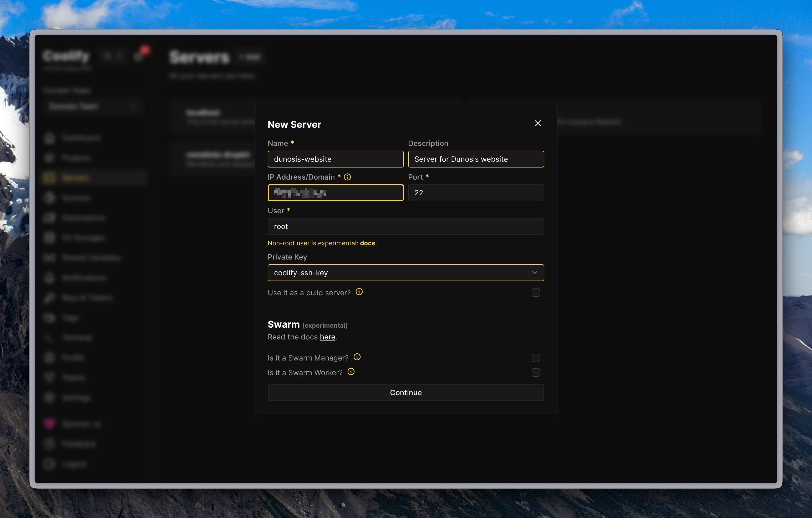Open the IP Address/Domain info tooltip icon

(348, 177)
